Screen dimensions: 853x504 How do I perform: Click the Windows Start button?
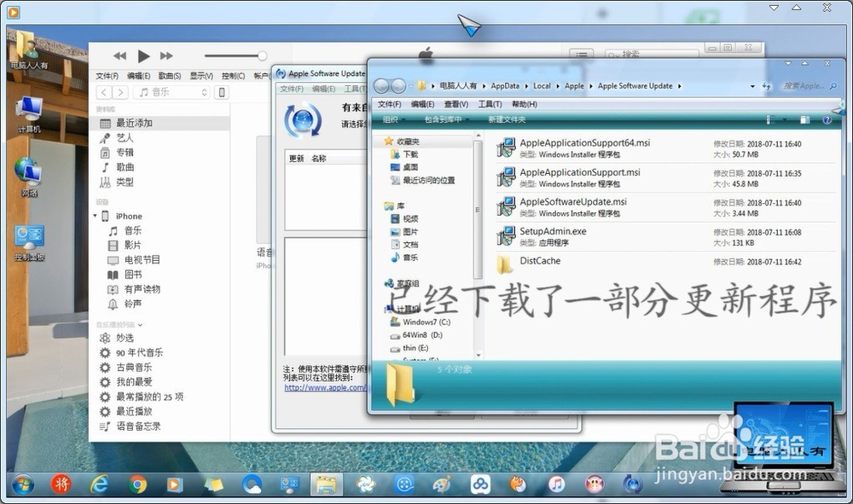coord(23,484)
